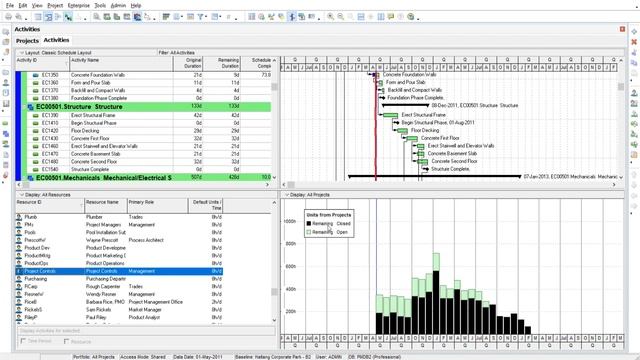Click the activity table vertical scrollbar thumb
Screen dimensions: 640x360
coord(274,87)
